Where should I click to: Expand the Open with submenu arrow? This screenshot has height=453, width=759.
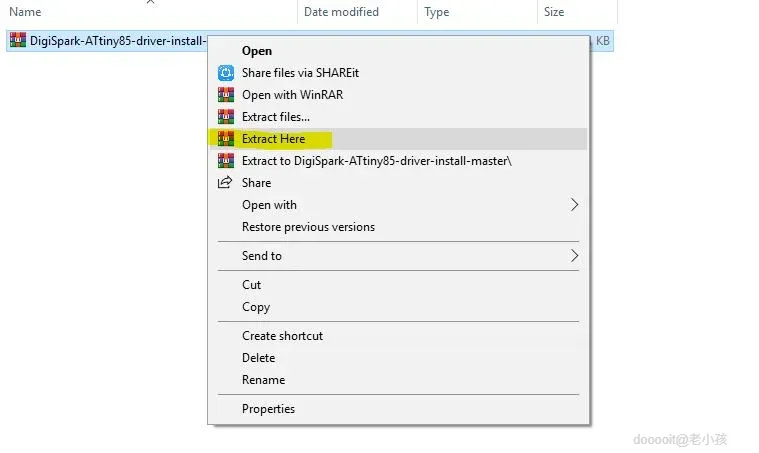[574, 205]
